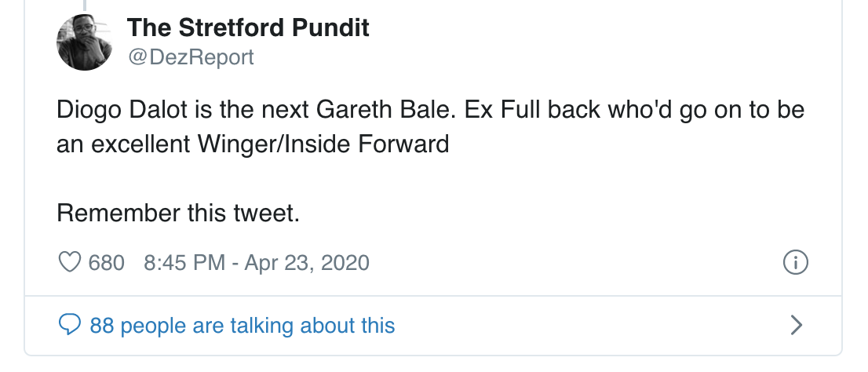Viewport: 868px width, 372px height.
Task: Click the "Remember this tweet." line
Action: click(178, 213)
